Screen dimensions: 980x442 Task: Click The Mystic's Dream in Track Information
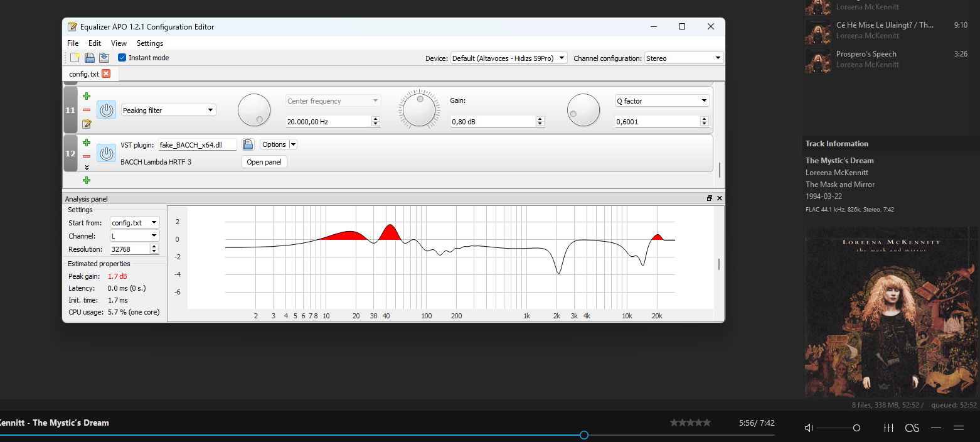coord(839,161)
